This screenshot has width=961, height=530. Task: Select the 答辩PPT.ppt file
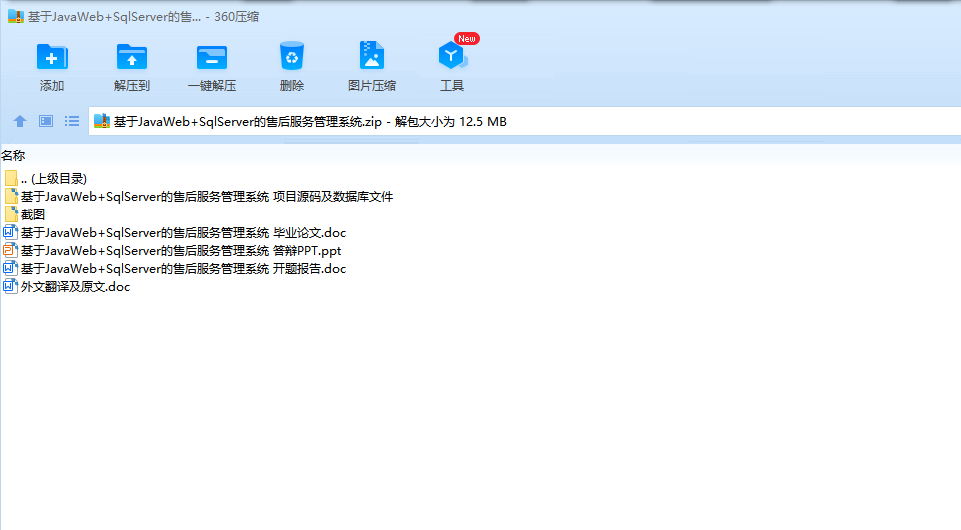pyautogui.click(x=172, y=251)
